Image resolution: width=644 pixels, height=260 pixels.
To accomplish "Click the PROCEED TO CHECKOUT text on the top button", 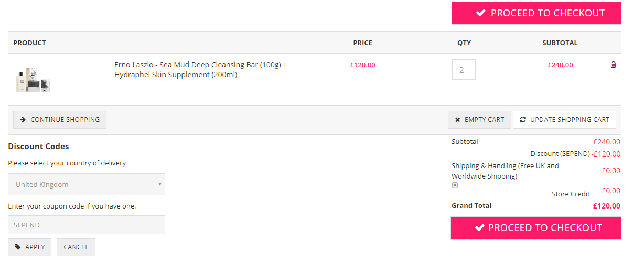I will click(548, 13).
